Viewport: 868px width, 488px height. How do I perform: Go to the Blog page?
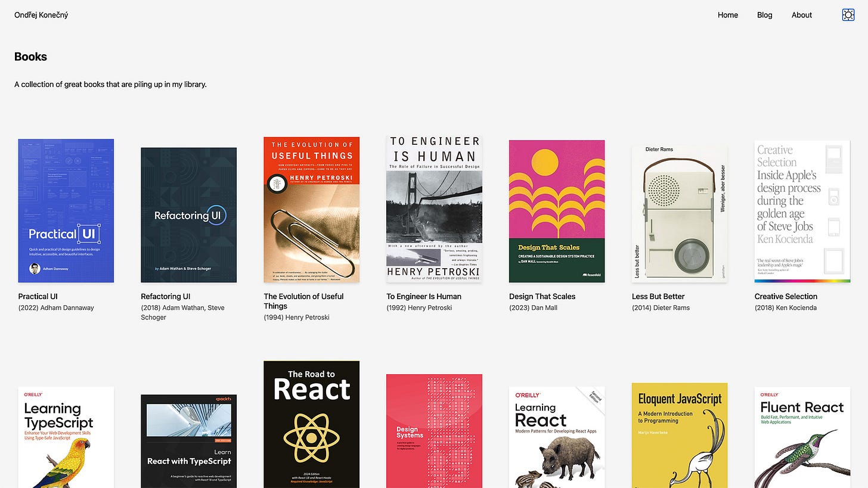coord(765,15)
